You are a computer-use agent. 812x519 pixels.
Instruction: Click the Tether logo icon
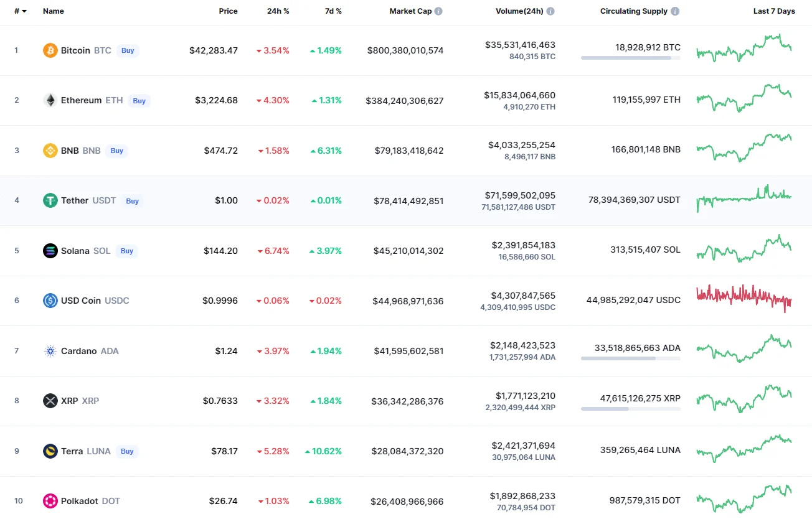pos(50,200)
